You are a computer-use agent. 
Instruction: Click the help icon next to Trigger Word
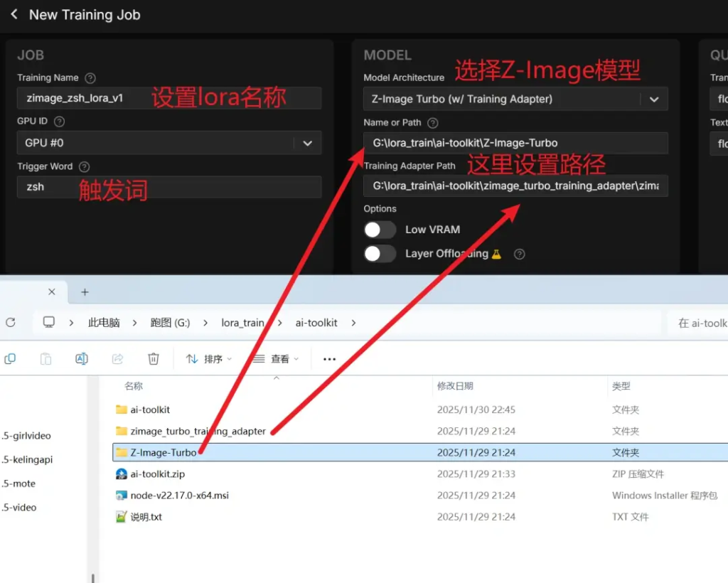[x=85, y=166]
